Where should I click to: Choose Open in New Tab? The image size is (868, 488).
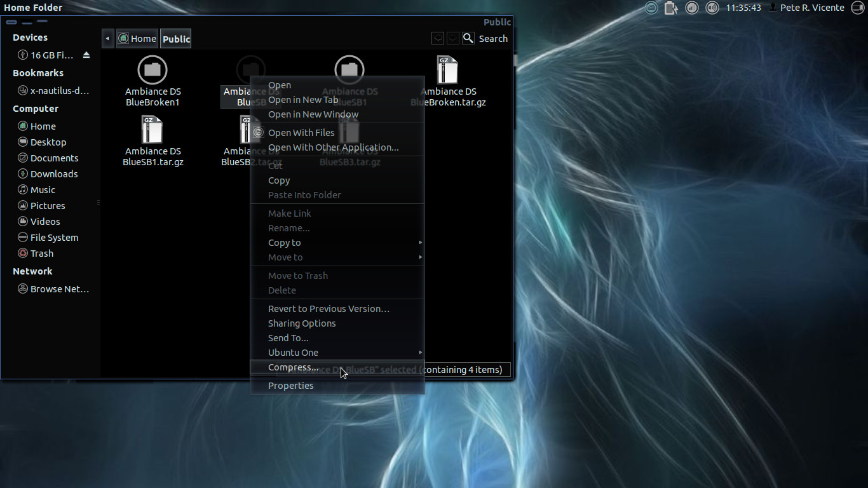[337, 100]
